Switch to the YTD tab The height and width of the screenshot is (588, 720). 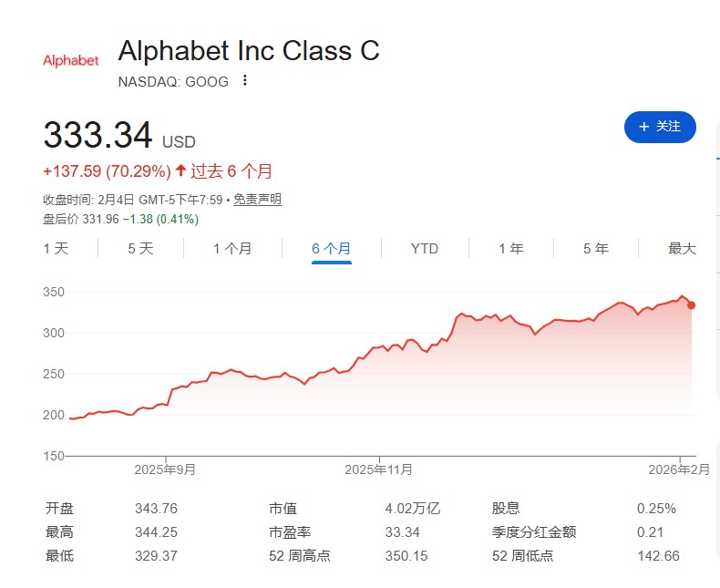tap(425, 248)
